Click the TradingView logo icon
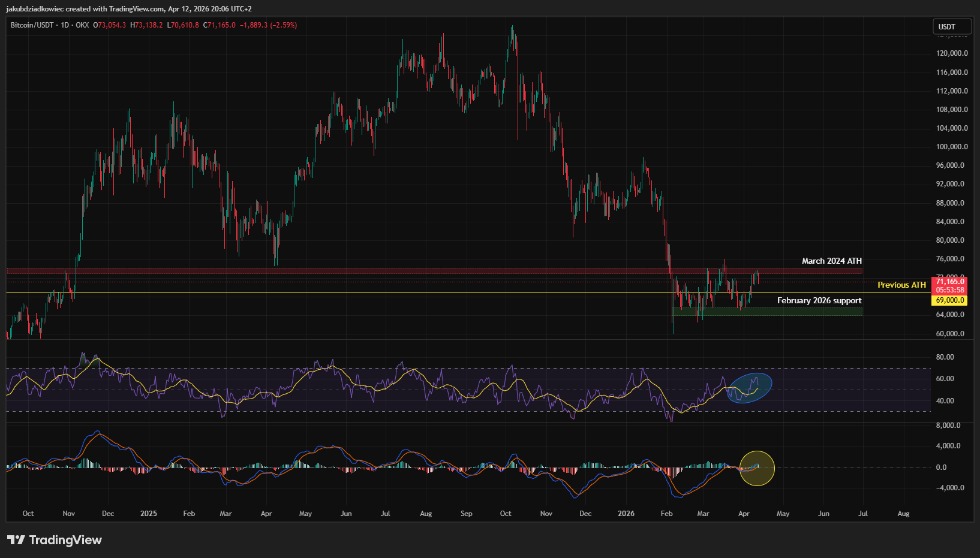 16,540
